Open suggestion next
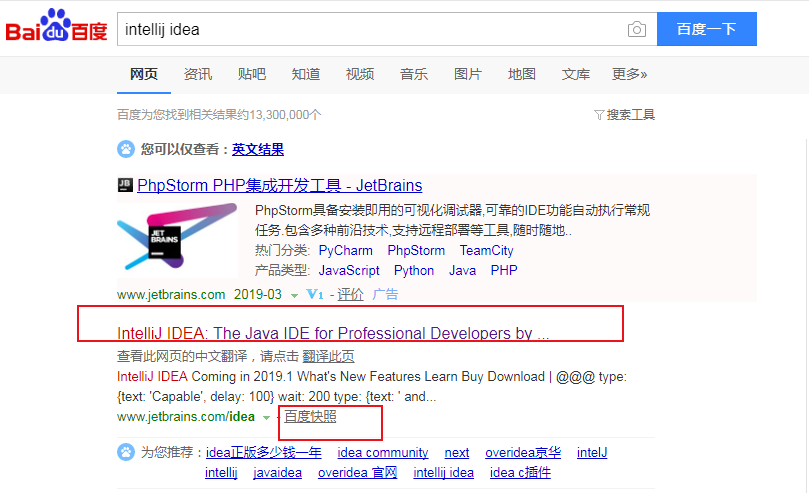The image size is (809, 493). (x=457, y=453)
